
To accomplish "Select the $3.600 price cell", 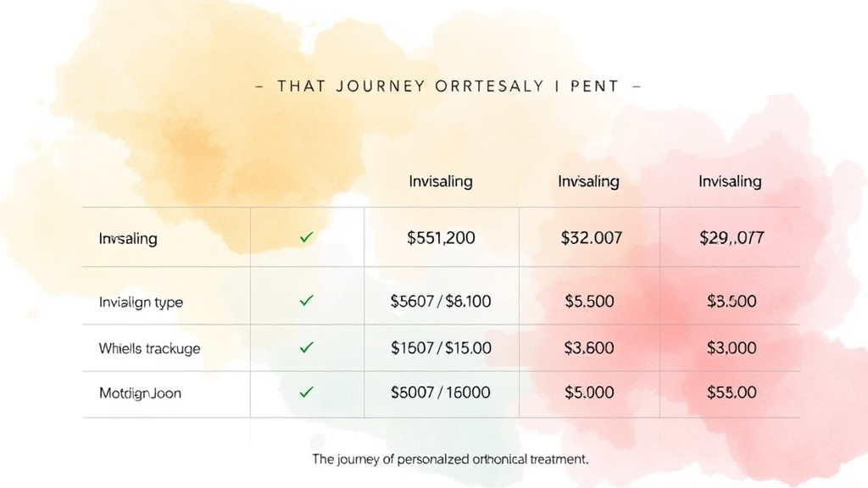I will [589, 347].
